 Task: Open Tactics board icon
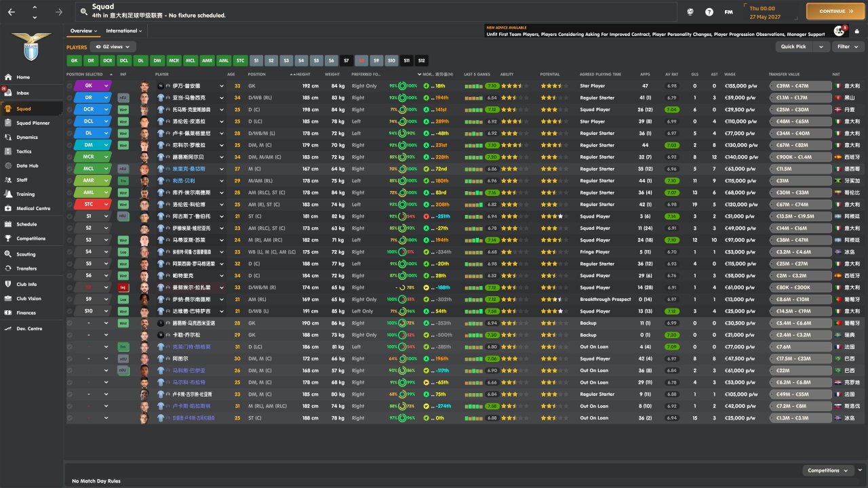point(8,151)
